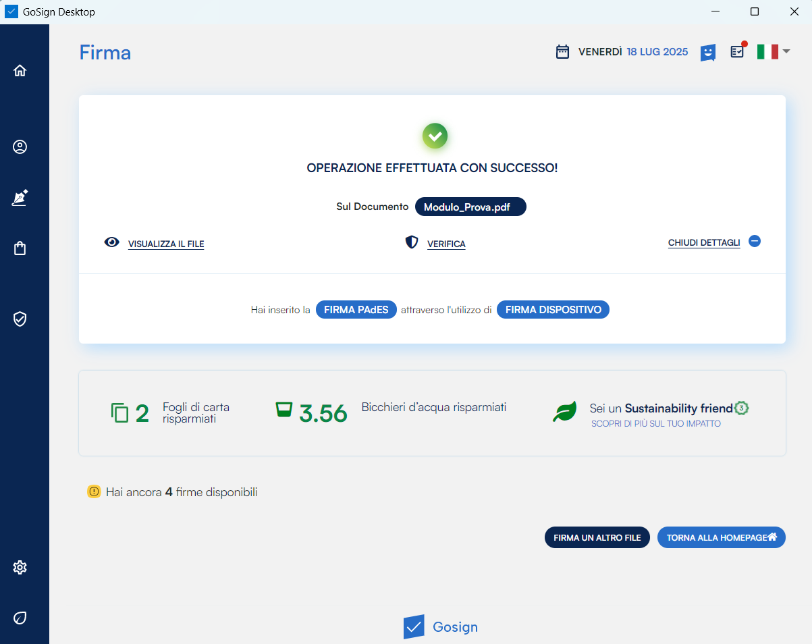Click the Visualizza il File link
Image resolution: width=812 pixels, height=644 pixels.
pyautogui.click(x=166, y=244)
